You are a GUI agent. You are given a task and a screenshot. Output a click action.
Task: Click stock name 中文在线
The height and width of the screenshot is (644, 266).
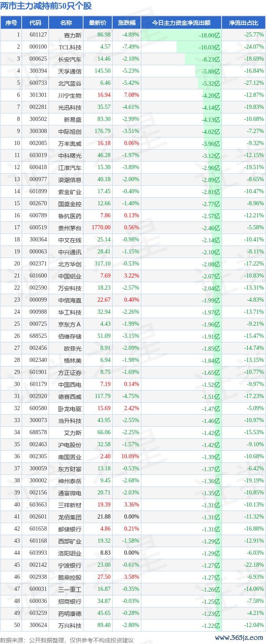click(70, 240)
